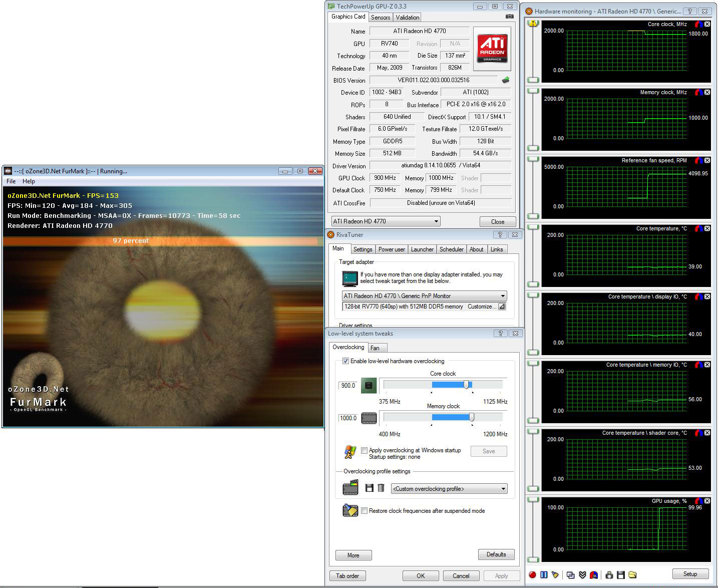Click the monitor icon in the Target adapter group
The height and width of the screenshot is (588, 718).
click(x=350, y=278)
